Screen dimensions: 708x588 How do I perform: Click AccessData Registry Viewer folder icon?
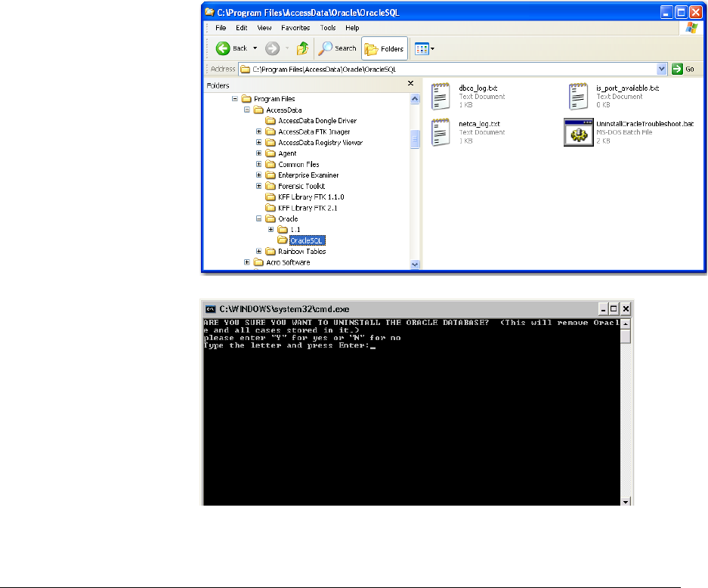click(271, 142)
